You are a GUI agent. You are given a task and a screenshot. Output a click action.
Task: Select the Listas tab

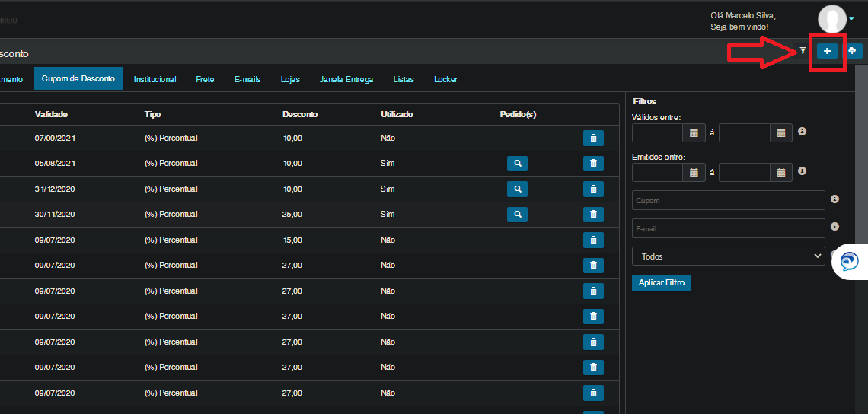(404, 79)
